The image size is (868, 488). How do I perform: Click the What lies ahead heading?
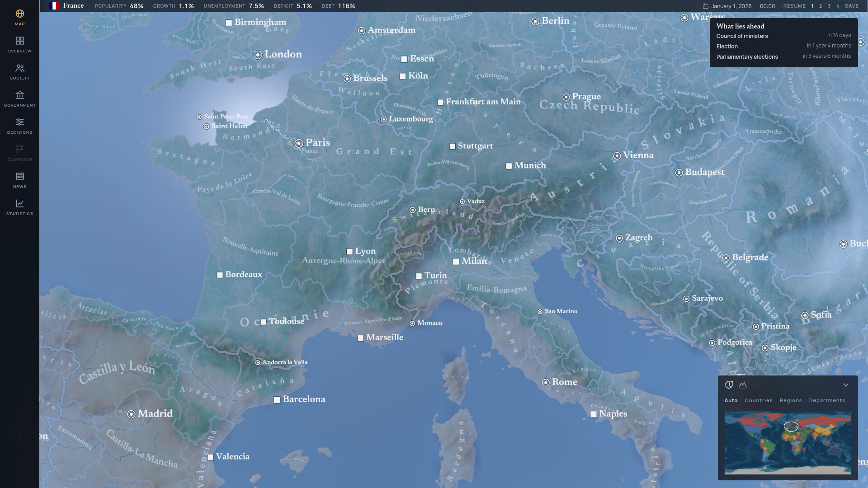740,26
